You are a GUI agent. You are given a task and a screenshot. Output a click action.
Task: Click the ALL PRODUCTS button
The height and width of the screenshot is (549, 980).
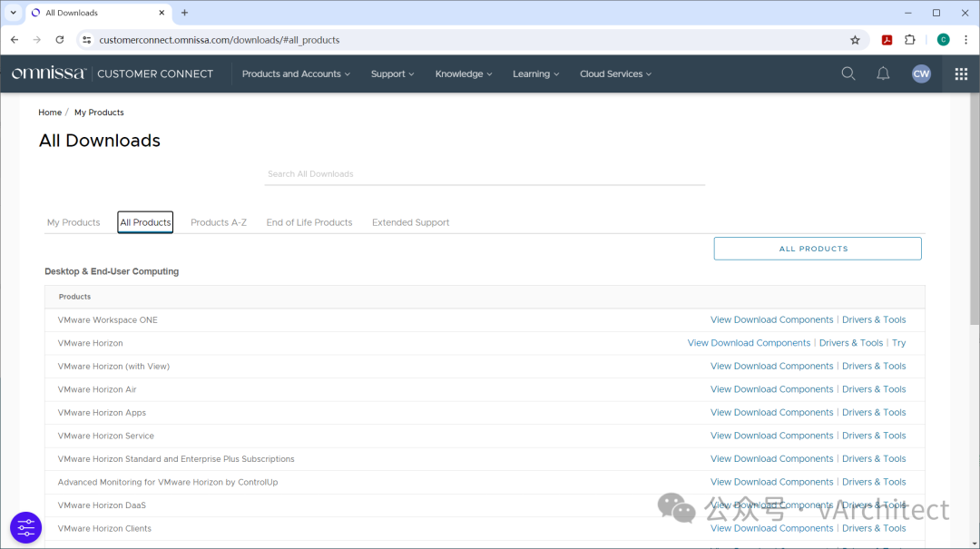(x=818, y=249)
